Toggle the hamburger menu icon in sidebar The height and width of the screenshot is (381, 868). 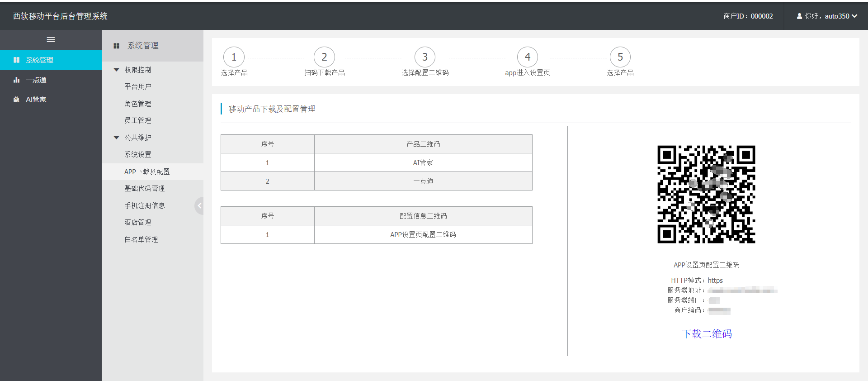51,40
